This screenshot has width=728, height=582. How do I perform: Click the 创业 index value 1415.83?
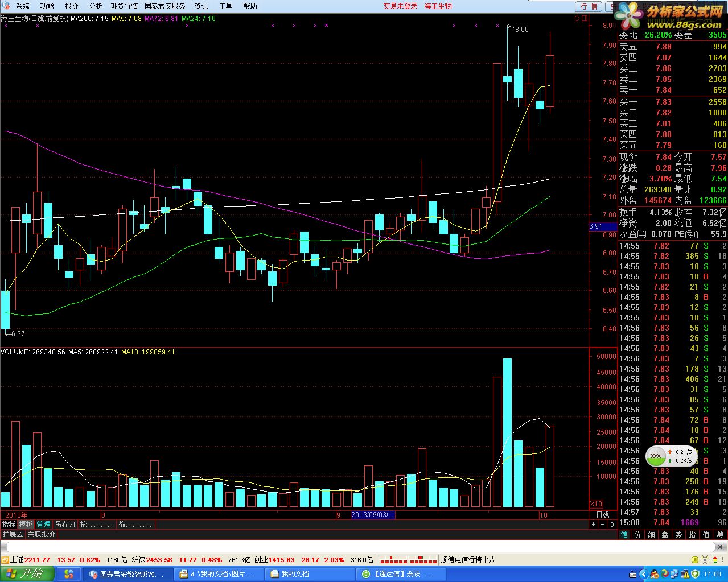coord(282,560)
